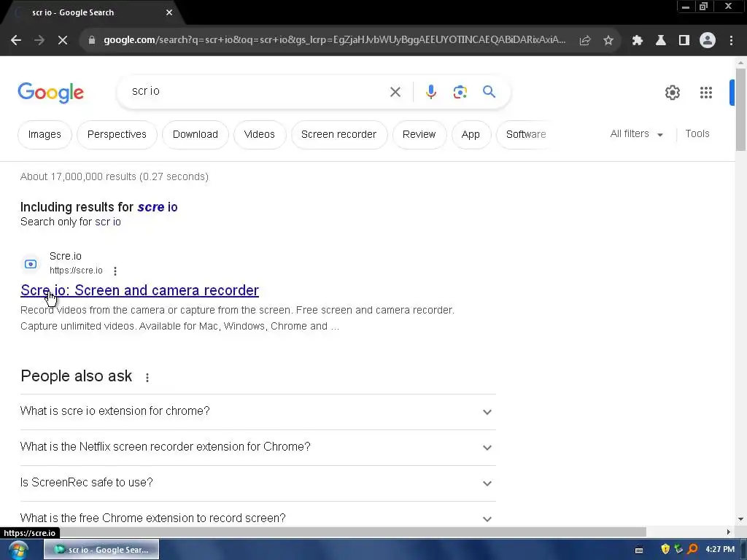Image resolution: width=747 pixels, height=560 pixels.
Task: Open 'Scre.io: Screen and camera recorder' link
Action: coord(139,290)
